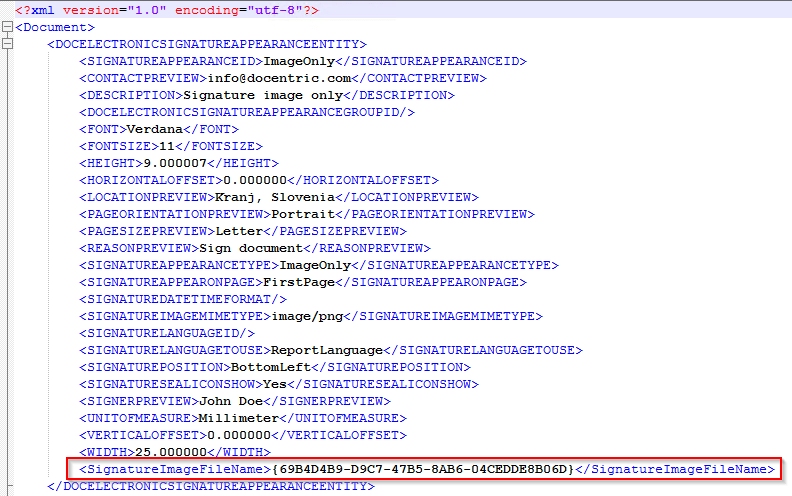Click the opening CONTACTPREVIEW tag

[143, 78]
